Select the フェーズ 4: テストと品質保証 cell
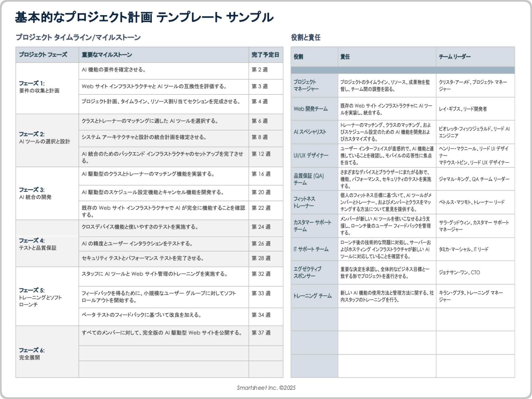This screenshot has width=532, height=399. (x=47, y=243)
